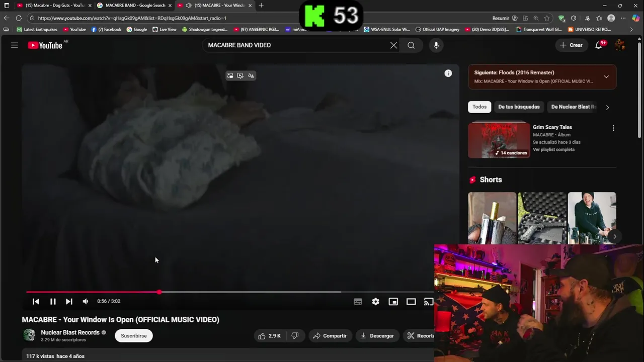Click the Resumir button in the address bar

click(504, 18)
